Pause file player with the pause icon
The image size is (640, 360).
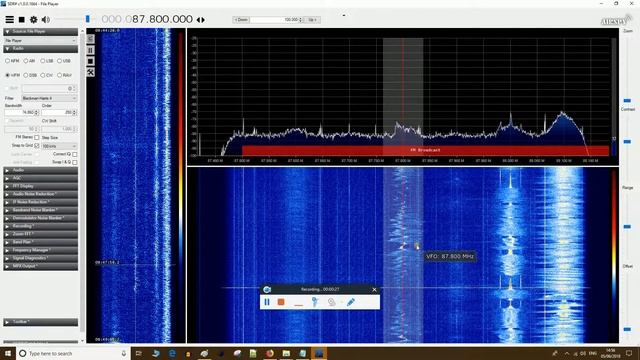[90, 50]
